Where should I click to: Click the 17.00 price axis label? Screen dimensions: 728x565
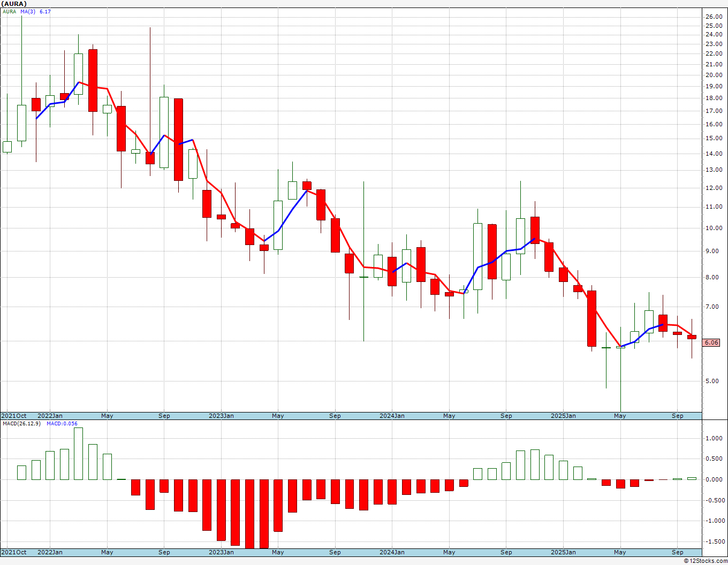pos(714,111)
